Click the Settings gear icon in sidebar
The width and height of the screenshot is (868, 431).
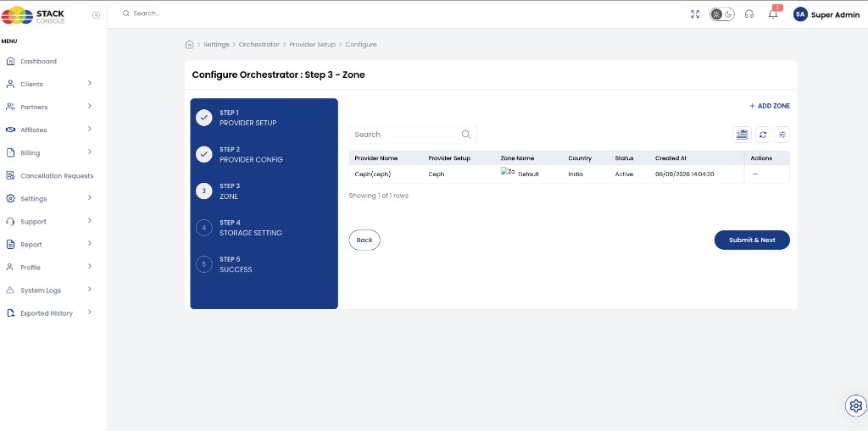[x=10, y=199]
